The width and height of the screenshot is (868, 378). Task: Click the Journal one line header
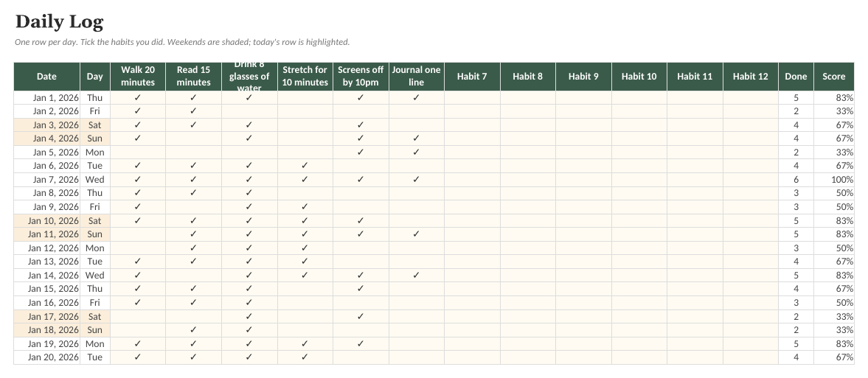(416, 77)
